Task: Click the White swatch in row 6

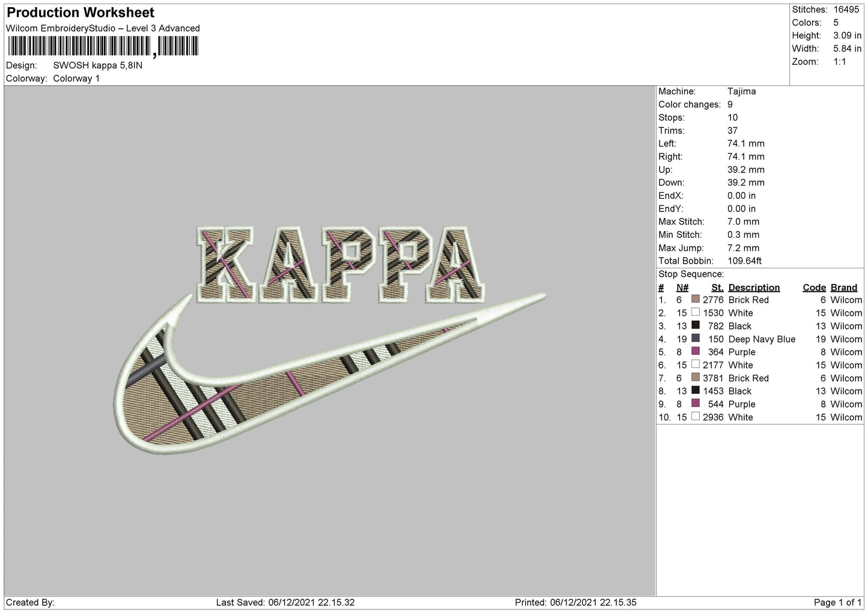Action: coord(696,365)
